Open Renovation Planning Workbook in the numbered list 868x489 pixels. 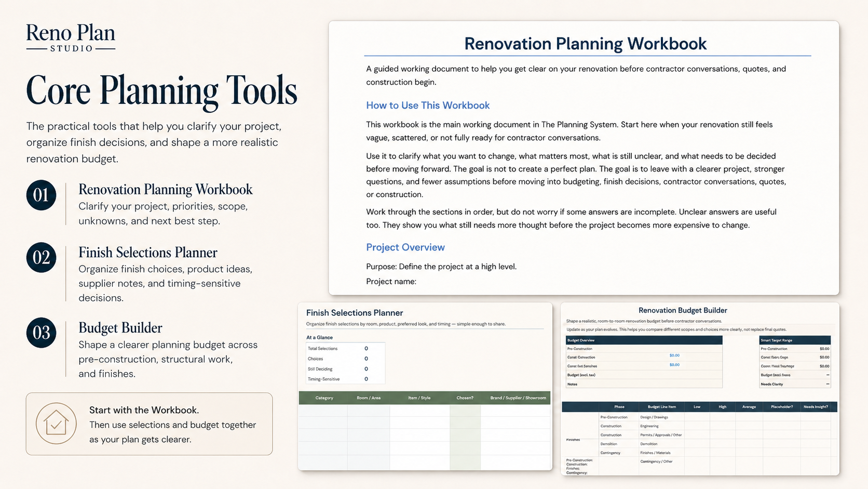pos(165,189)
